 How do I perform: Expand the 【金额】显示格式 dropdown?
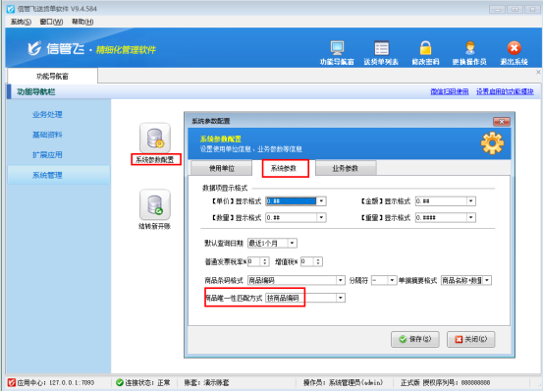click(471, 201)
